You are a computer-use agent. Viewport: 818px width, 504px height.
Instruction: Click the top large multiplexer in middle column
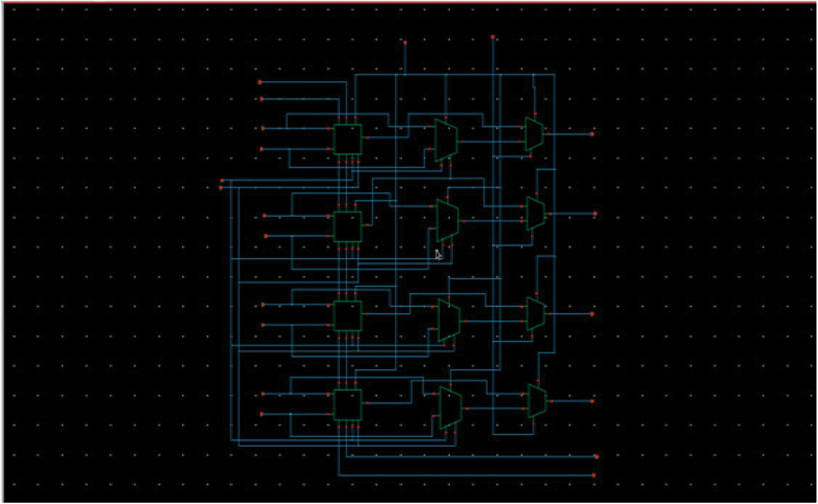[x=446, y=140]
